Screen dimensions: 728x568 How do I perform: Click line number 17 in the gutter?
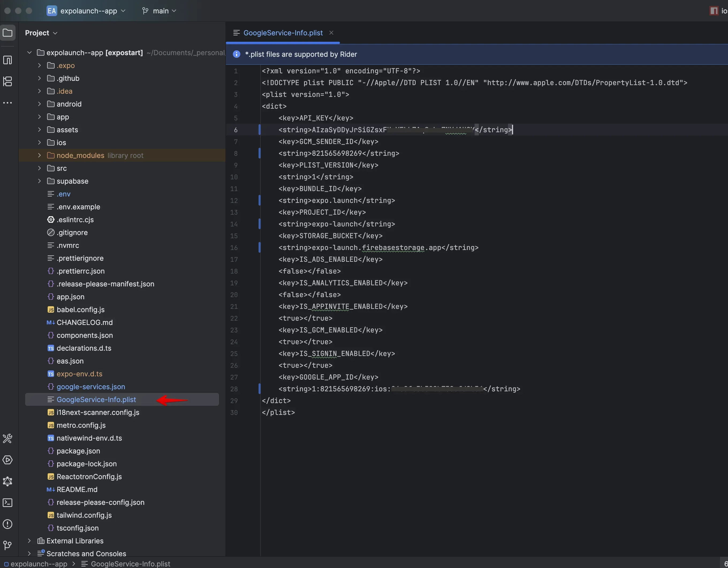[234, 259]
